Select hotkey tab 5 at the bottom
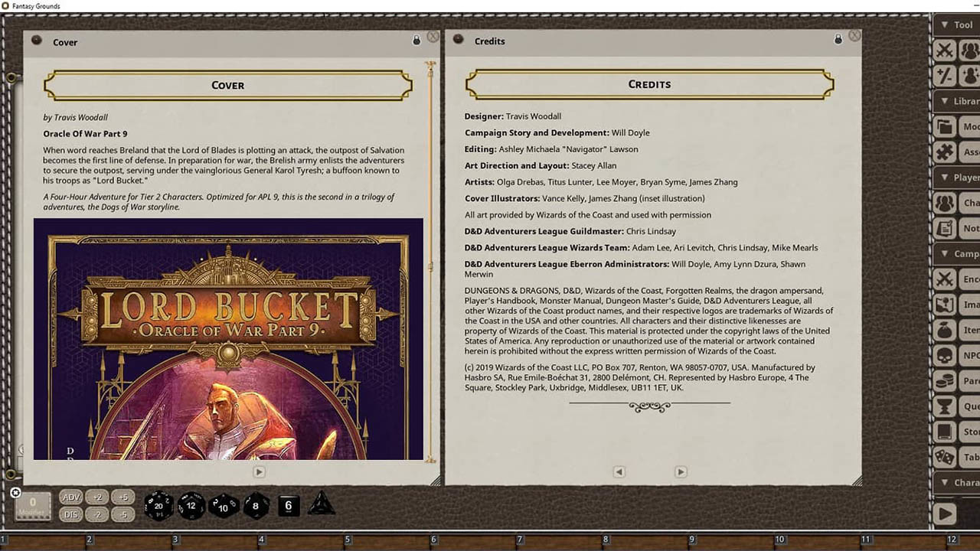980x551 pixels. (346, 540)
